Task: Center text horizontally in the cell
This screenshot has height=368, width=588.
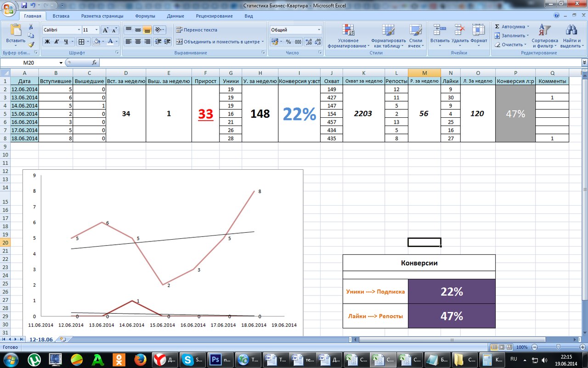Action: coord(137,41)
